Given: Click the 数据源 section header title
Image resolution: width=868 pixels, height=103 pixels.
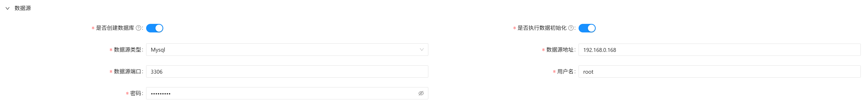Looking at the screenshot, I should [x=23, y=8].
